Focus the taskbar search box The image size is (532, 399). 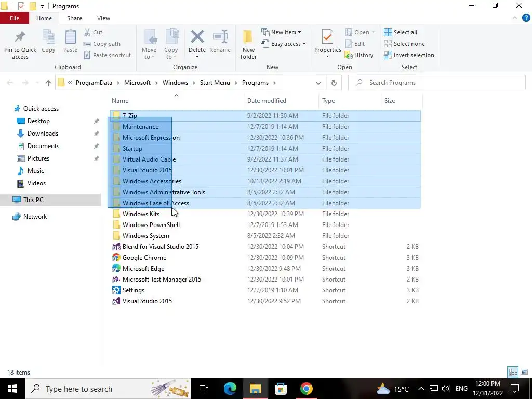108,389
